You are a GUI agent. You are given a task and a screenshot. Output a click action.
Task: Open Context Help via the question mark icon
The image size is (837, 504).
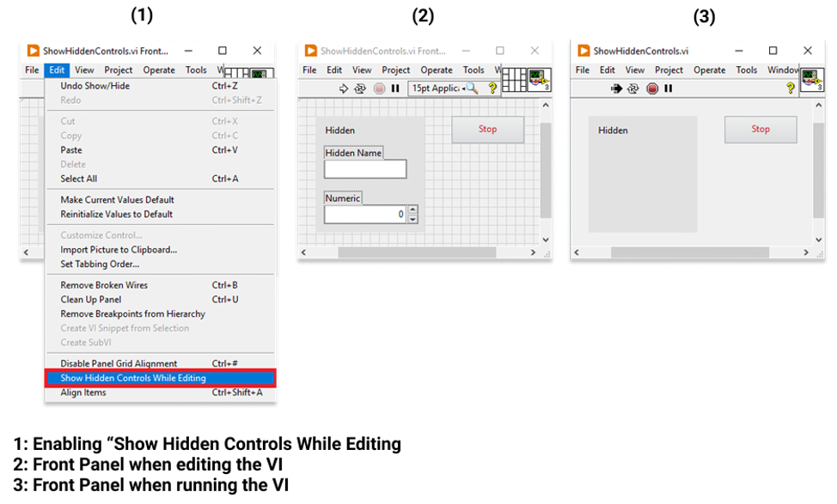(492, 88)
